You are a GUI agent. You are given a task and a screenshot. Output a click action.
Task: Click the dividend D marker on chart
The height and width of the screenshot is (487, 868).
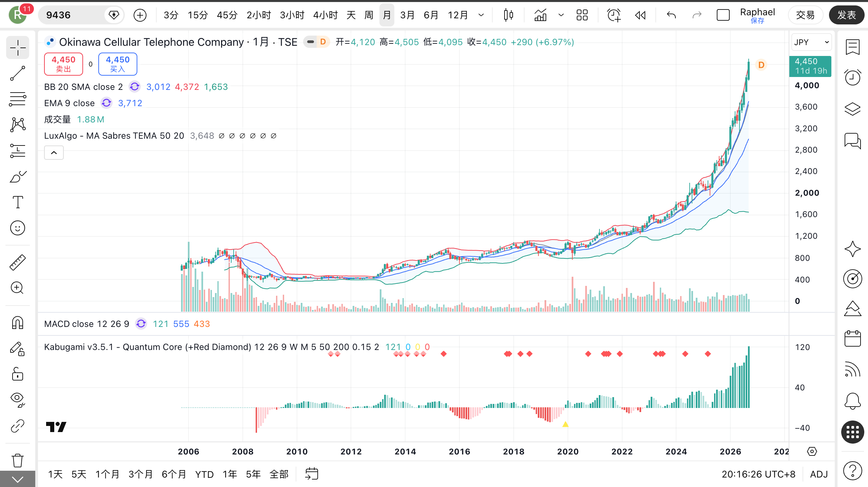(761, 65)
